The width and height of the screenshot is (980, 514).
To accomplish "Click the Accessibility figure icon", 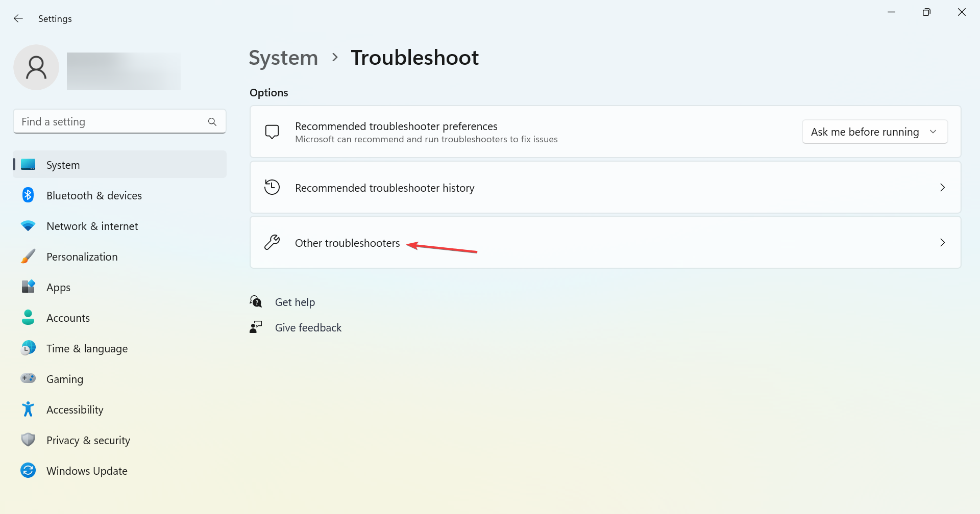I will click(x=28, y=409).
